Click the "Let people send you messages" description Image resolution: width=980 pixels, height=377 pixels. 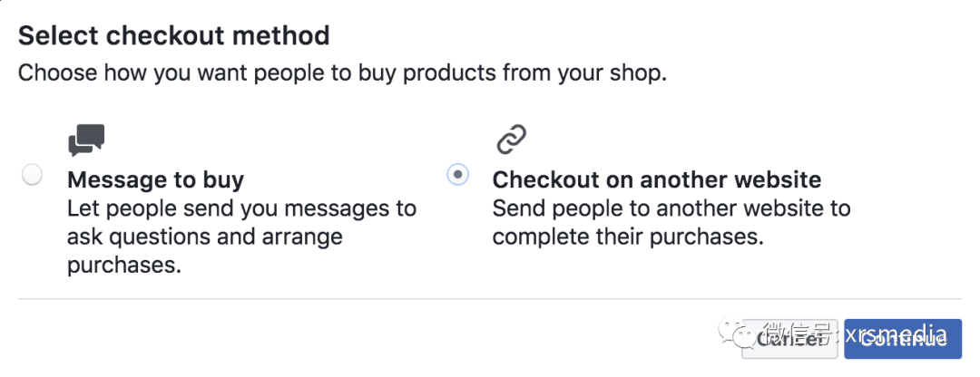coord(242,237)
